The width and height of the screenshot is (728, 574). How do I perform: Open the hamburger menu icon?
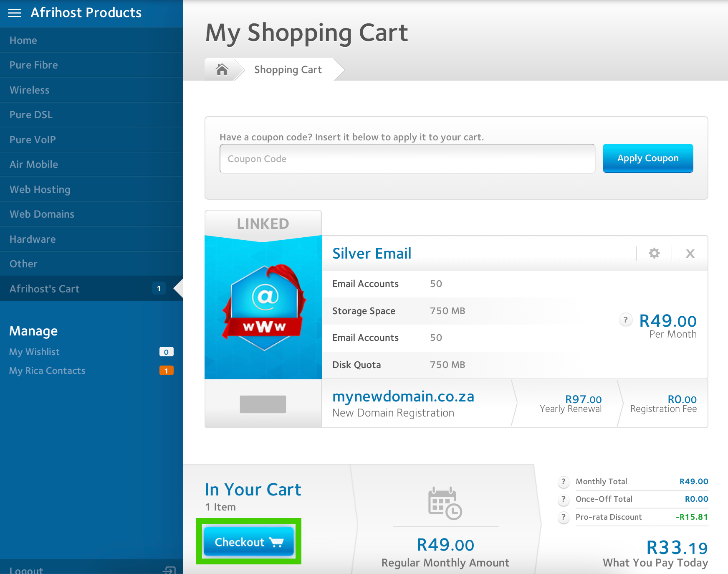click(15, 13)
